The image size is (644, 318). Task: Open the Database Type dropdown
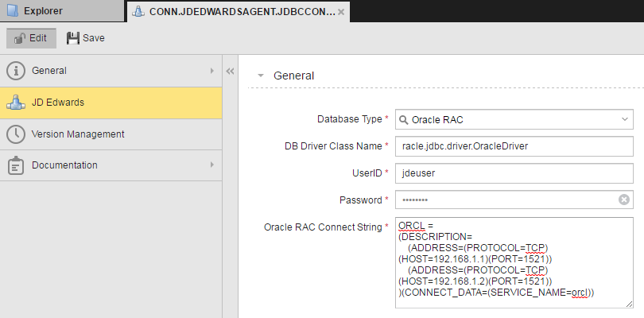514,119
